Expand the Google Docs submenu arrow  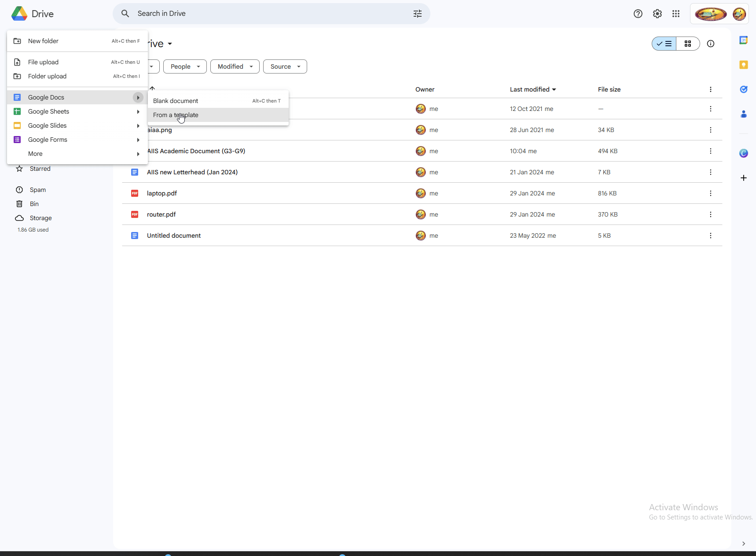pos(138,97)
